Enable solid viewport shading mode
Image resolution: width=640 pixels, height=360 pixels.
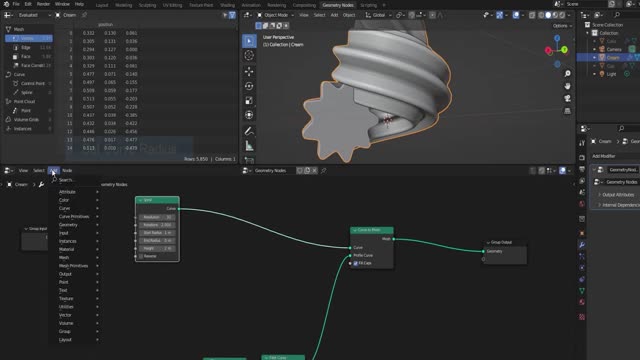pos(548,15)
